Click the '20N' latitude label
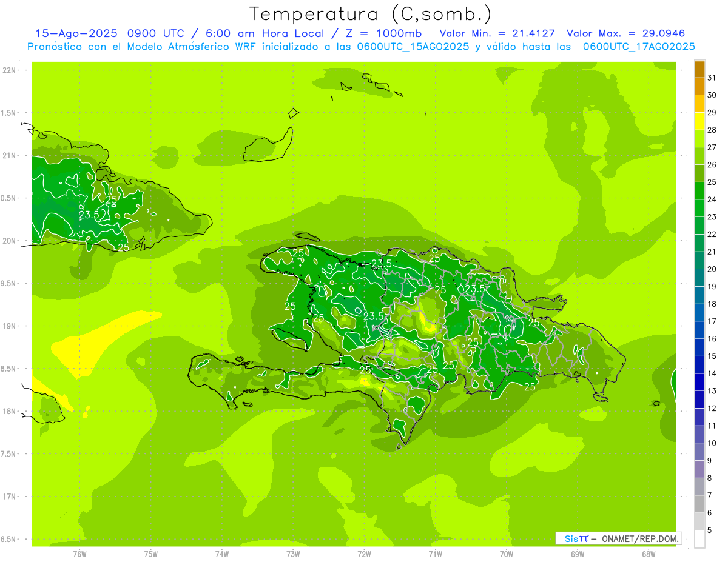This screenshot has height=562, width=728. point(10,241)
